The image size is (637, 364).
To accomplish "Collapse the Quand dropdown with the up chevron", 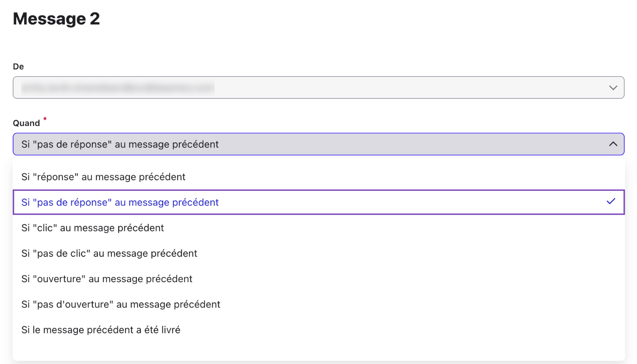I will click(x=613, y=144).
